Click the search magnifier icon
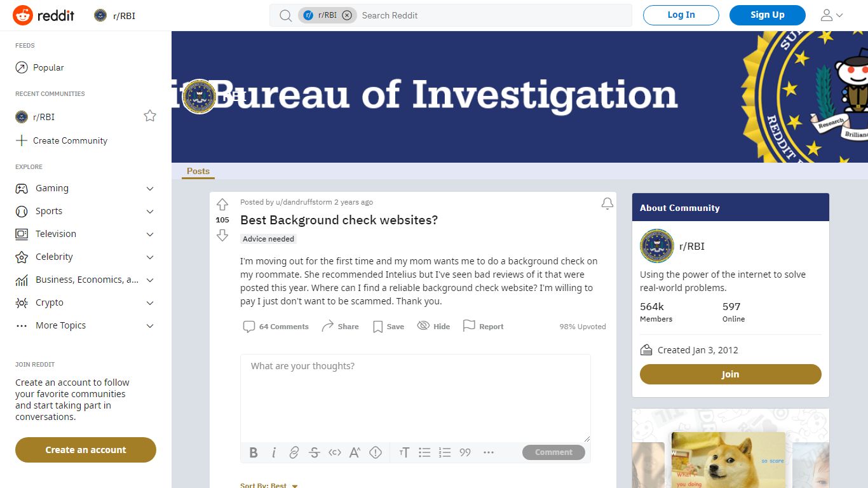 click(x=286, y=15)
